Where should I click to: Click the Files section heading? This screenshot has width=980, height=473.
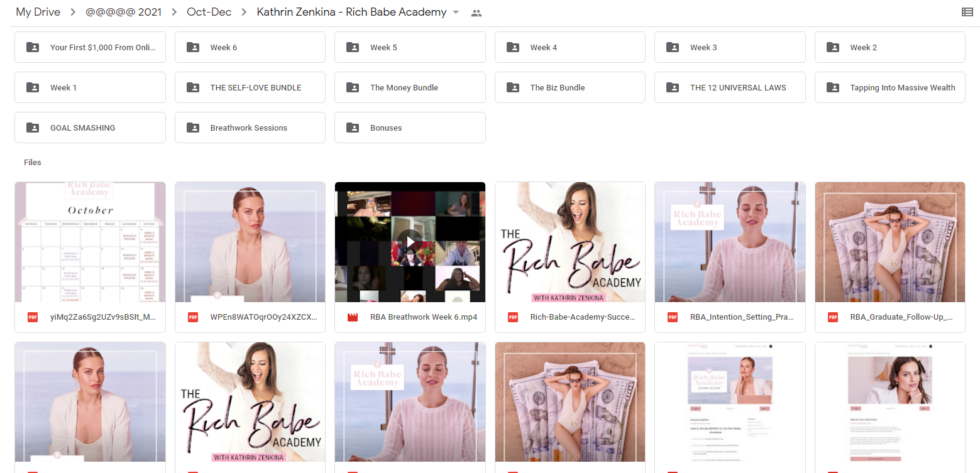point(33,162)
